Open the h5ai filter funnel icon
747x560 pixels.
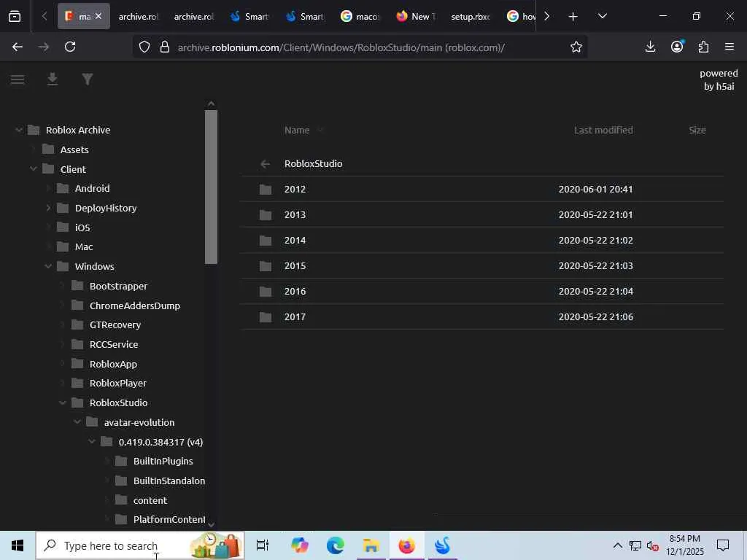coord(88,79)
